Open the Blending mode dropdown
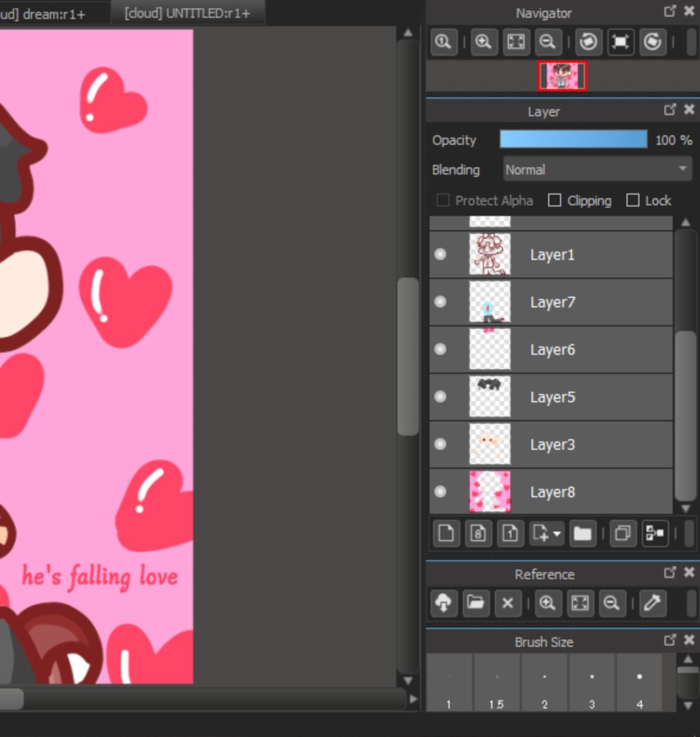This screenshot has height=737, width=700. (597, 170)
